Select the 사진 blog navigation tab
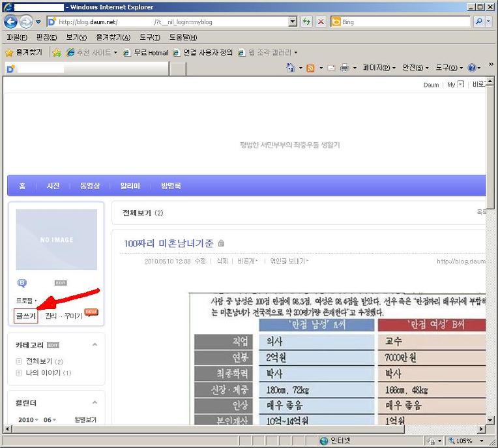 coord(53,186)
